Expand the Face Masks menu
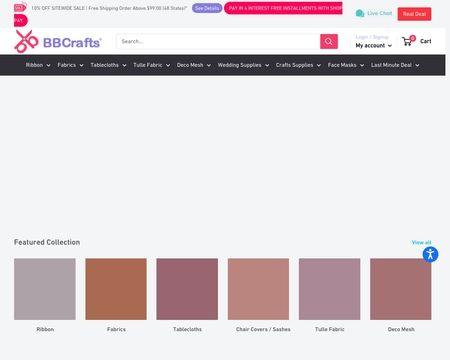 tap(346, 65)
